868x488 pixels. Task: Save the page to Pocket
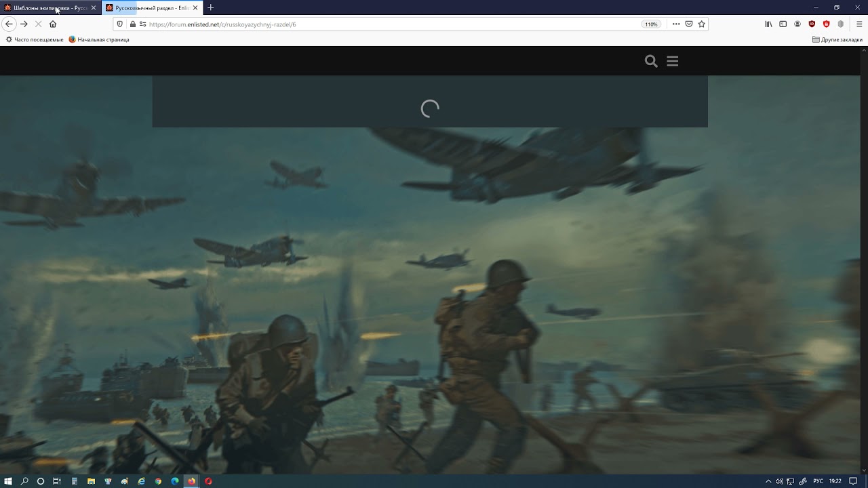pyautogui.click(x=689, y=24)
